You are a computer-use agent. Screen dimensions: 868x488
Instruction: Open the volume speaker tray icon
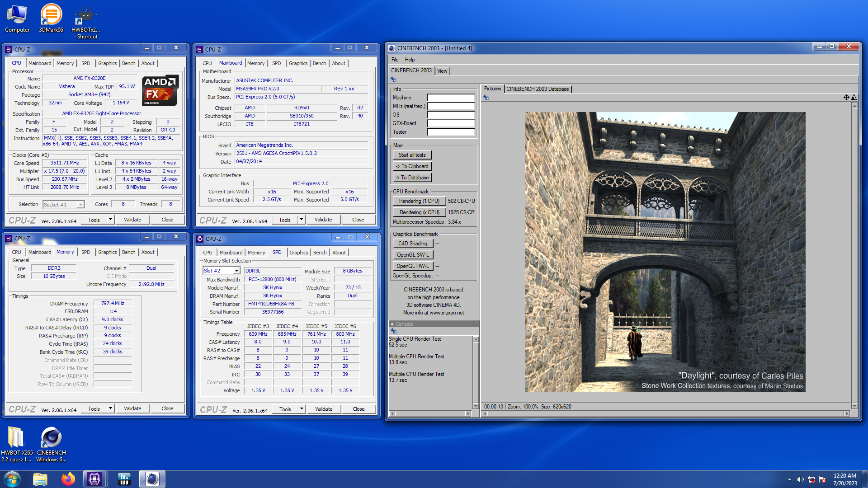(800, 479)
